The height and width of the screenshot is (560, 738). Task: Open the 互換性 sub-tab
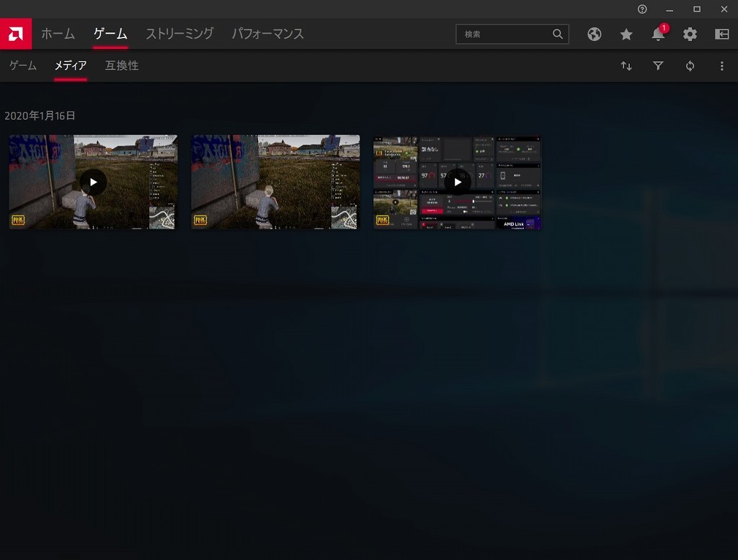point(121,66)
